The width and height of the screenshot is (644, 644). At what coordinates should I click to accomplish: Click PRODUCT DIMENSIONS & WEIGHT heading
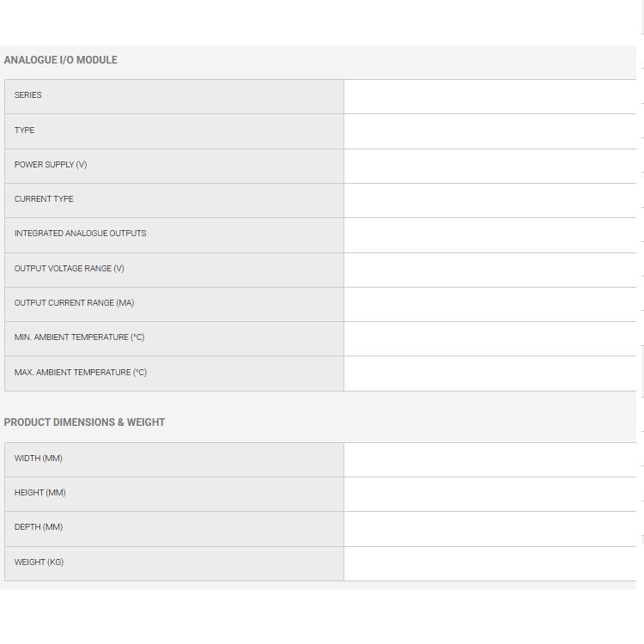(x=84, y=422)
